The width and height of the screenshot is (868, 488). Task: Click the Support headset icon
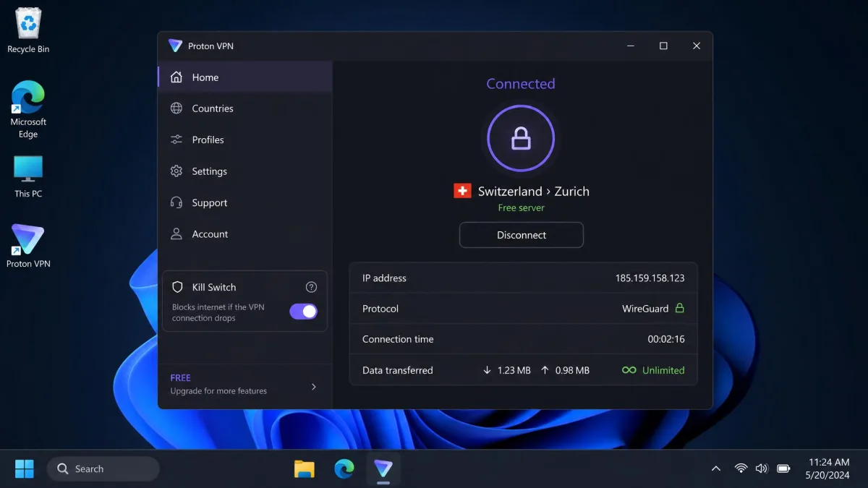point(176,202)
